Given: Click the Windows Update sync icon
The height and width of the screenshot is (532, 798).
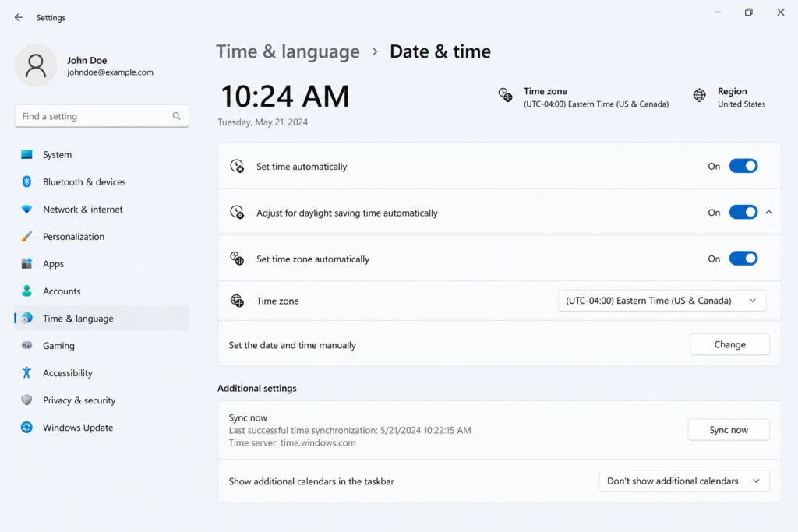Looking at the screenshot, I should 26,427.
